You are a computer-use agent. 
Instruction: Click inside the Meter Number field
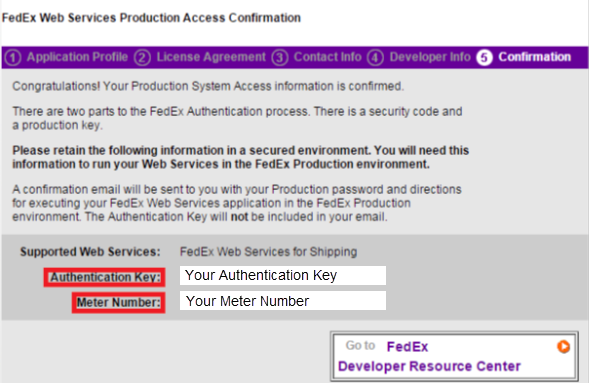pos(283,301)
